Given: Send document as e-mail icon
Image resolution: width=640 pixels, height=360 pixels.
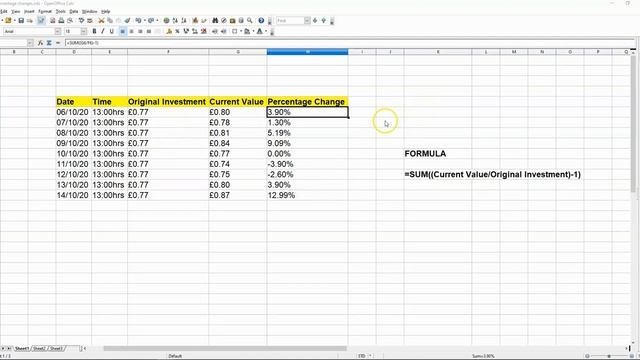Looking at the screenshot, I should 30,20.
